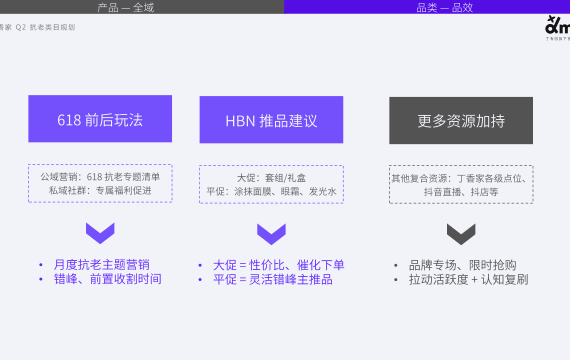
Task: Click the purple chevron under 618 前后玩法
Action: [100, 233]
